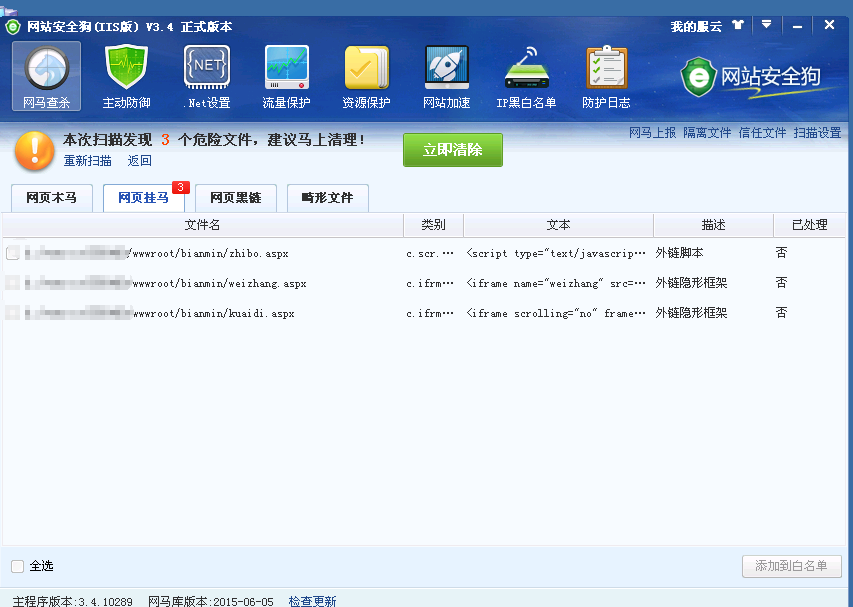
Task: Open the IP黑白名单 router module
Action: (526, 76)
